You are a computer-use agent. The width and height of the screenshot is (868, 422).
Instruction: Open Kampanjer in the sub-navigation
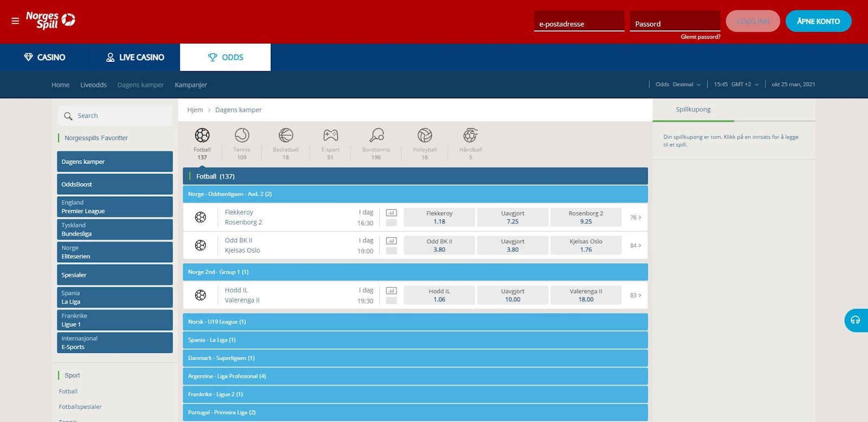(x=191, y=85)
